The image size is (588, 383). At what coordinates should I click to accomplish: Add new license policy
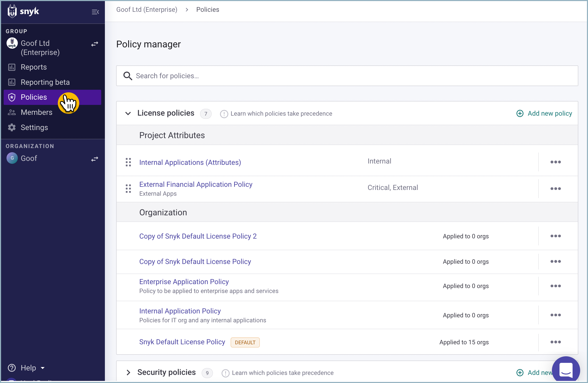pos(544,113)
